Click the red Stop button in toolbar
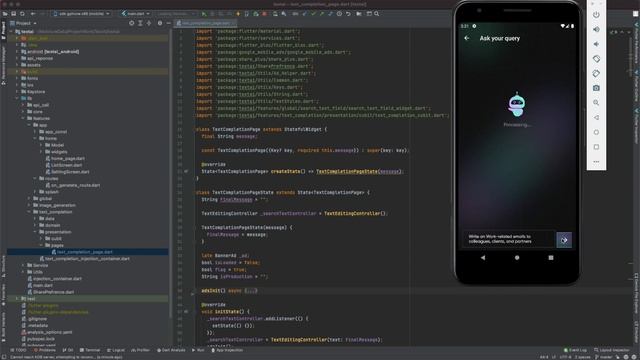The width and height of the screenshot is (640, 360). tap(264, 14)
